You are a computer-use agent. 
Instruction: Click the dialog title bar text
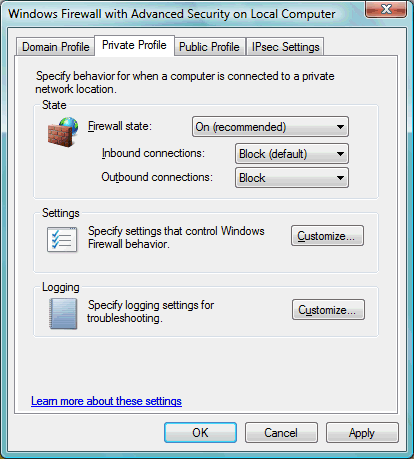(172, 14)
